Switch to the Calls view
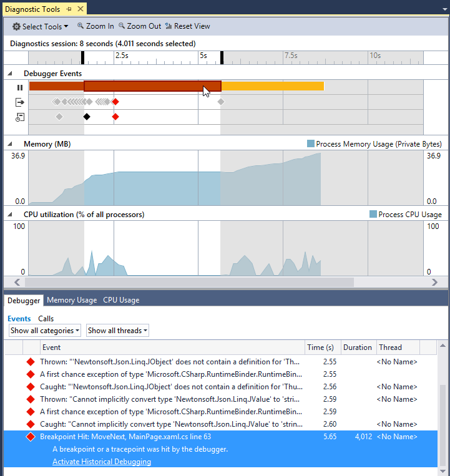Screen dimensions: 450x476 46,319
